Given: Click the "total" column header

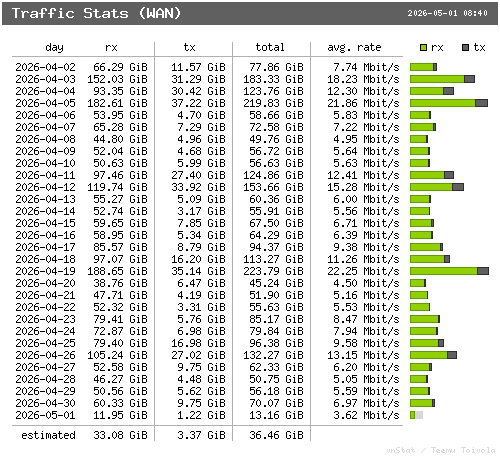Looking at the screenshot, I should (x=270, y=47).
